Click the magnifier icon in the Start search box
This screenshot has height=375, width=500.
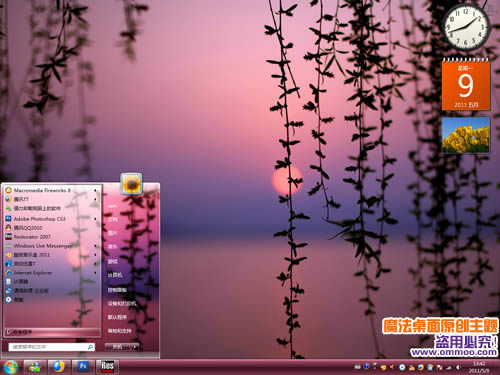90,347
